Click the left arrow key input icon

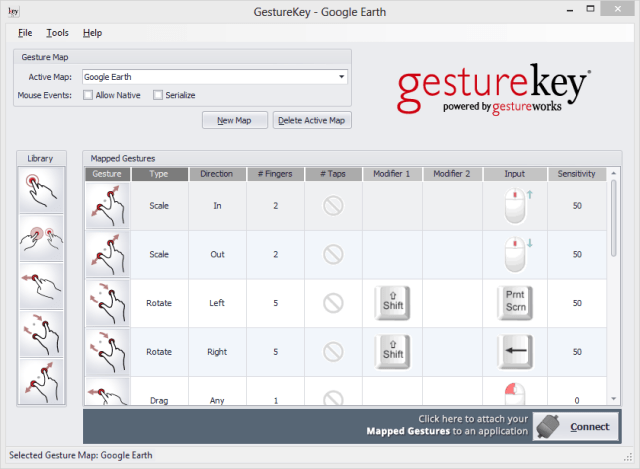click(x=515, y=351)
